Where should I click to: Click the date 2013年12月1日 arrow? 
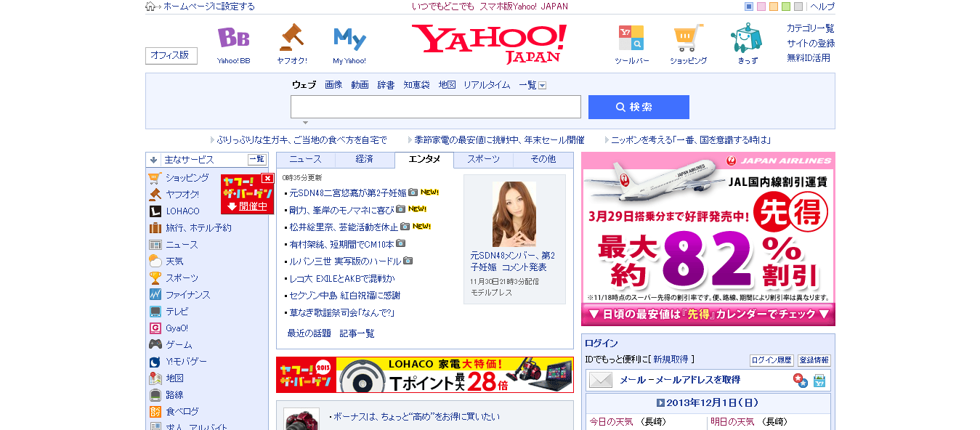click(660, 402)
